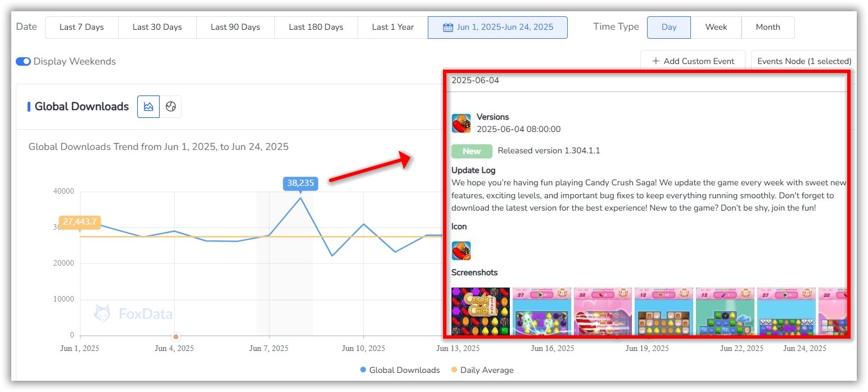This screenshot has height=392, width=868.
Task: Click the "Update Log" heading
Action: [473, 170]
